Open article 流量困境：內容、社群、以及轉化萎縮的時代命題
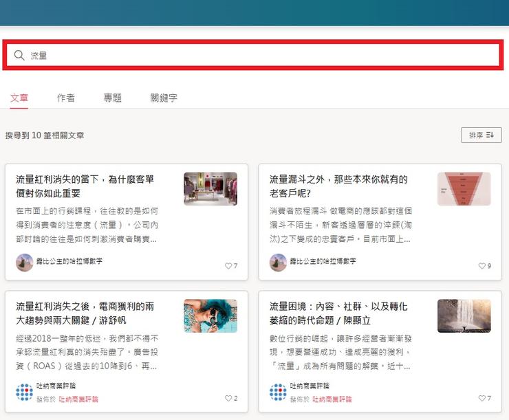The image size is (509, 420). pyautogui.click(x=338, y=313)
